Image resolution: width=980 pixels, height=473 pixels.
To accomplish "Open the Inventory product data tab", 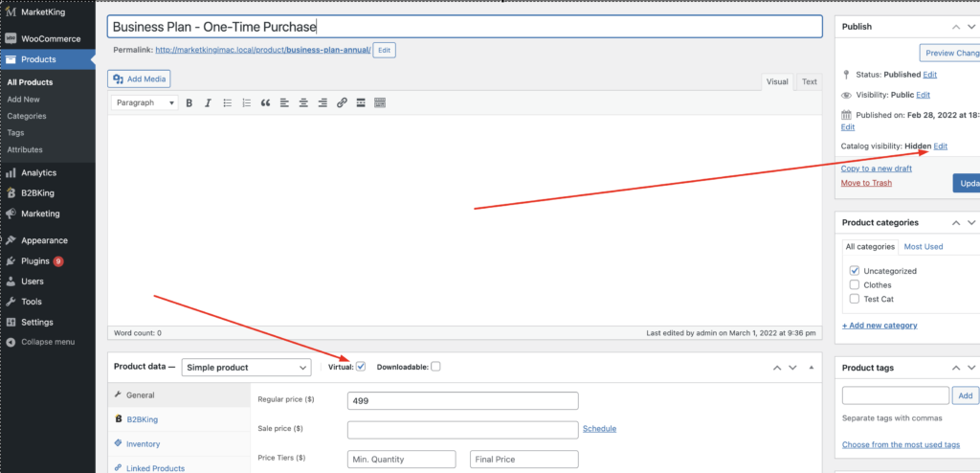I will (179, 443).
